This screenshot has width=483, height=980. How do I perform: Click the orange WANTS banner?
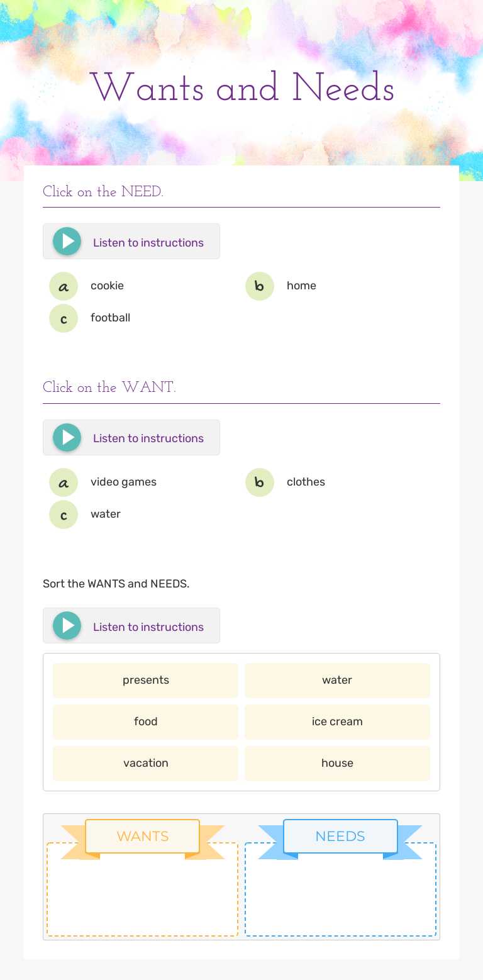coord(142,836)
